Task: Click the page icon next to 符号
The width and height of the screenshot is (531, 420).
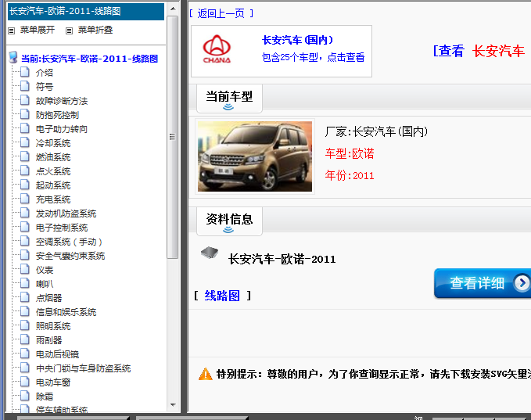Action: click(x=25, y=86)
